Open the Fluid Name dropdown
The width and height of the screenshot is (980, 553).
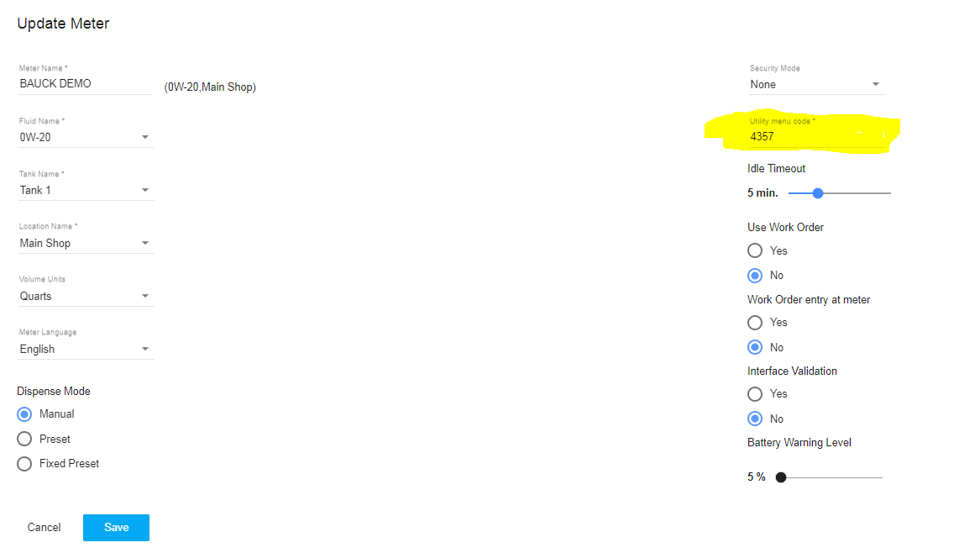(x=86, y=137)
